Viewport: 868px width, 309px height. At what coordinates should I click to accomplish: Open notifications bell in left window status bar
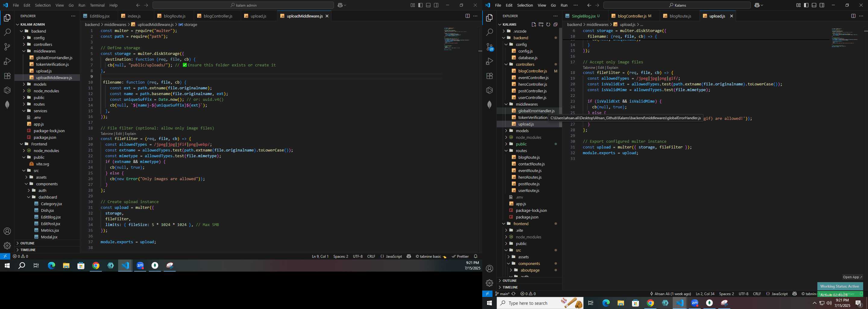pos(476,256)
